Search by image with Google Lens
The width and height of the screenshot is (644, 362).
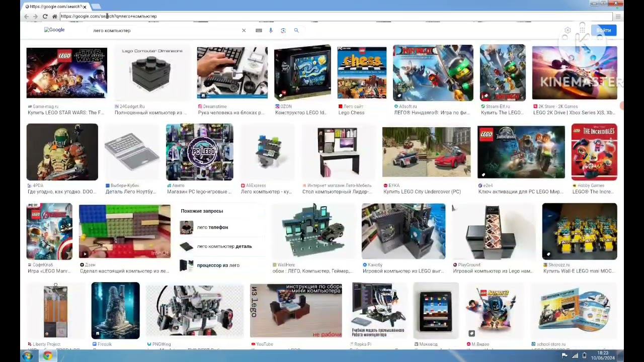click(283, 31)
